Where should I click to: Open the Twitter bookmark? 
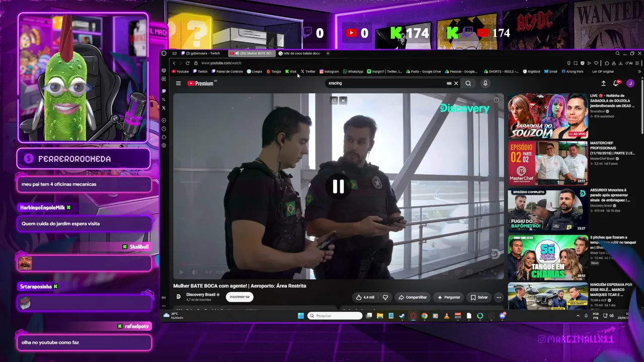tap(308, 71)
